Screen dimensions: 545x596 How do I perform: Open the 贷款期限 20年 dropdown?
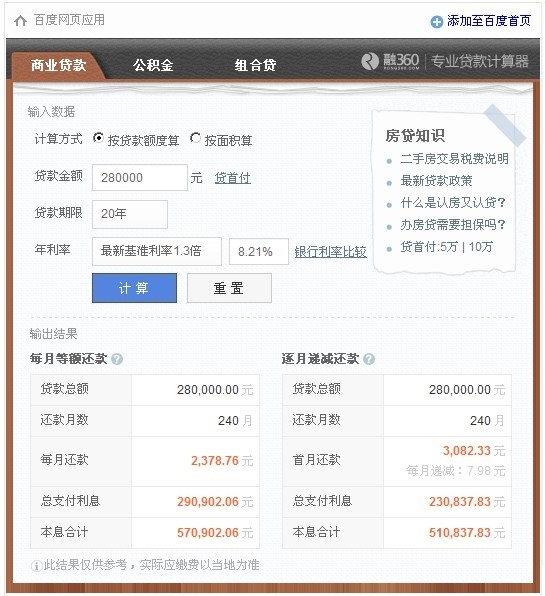point(130,214)
